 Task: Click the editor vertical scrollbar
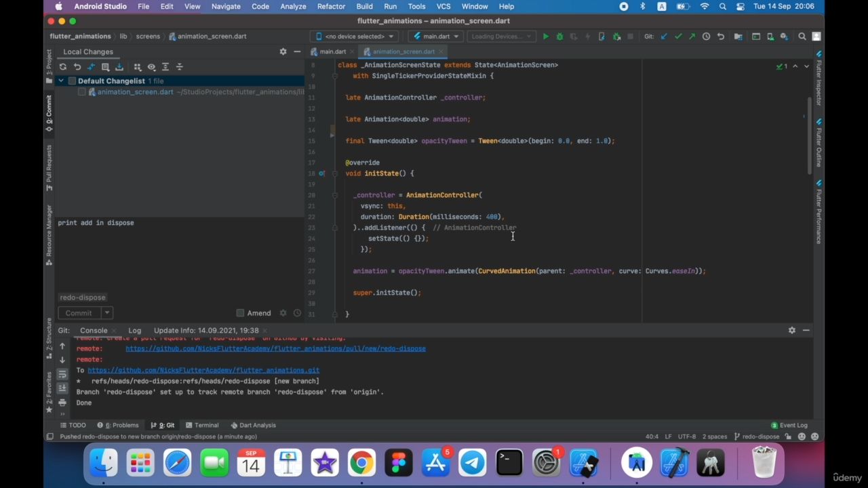point(809,136)
